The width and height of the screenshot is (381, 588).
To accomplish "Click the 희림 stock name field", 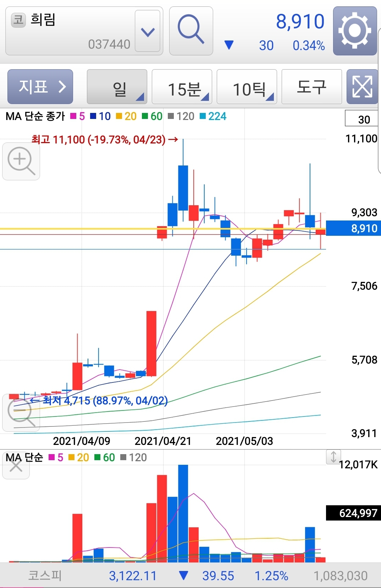I will click(x=84, y=31).
